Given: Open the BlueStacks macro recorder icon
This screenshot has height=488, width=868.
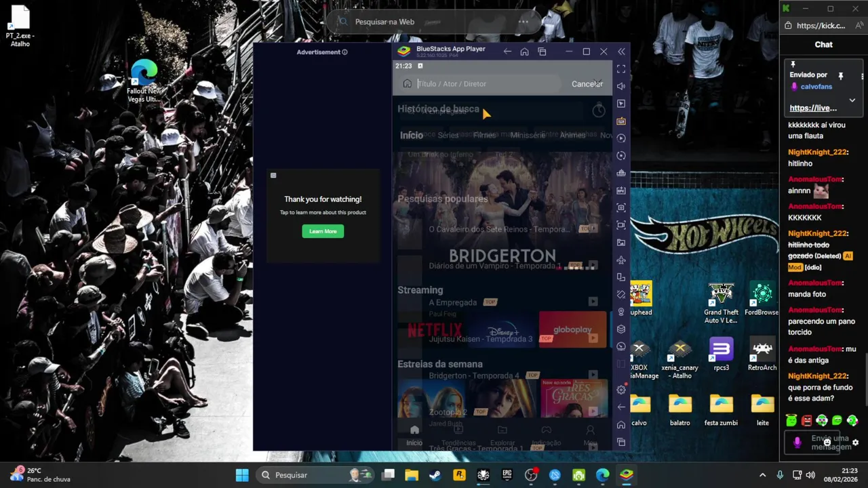Looking at the screenshot, I should point(621,138).
